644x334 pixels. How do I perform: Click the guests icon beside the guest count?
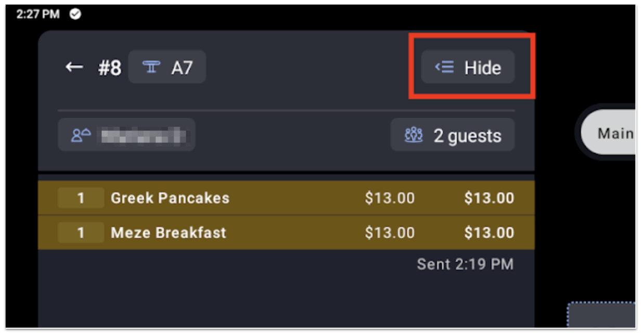[x=413, y=135]
